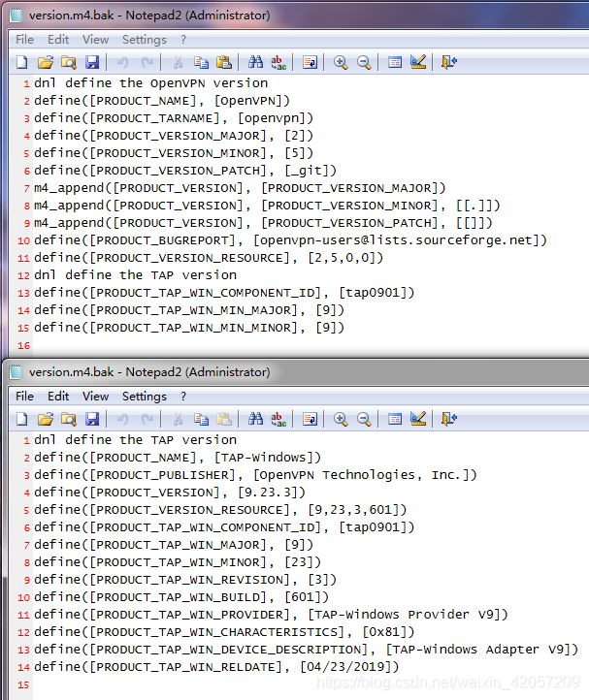Click Paste clipboard icon in lower Notepad2 toolbar
This screenshot has width=589, height=700.
224,419
